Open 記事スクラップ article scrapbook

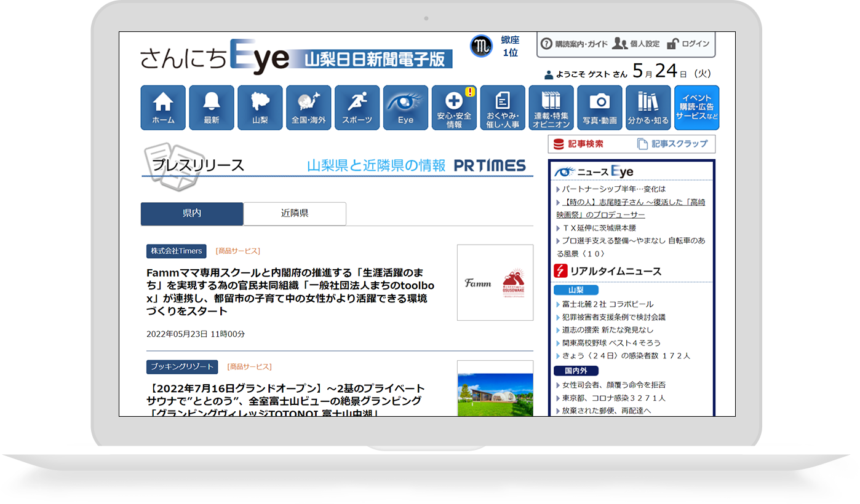tap(672, 144)
